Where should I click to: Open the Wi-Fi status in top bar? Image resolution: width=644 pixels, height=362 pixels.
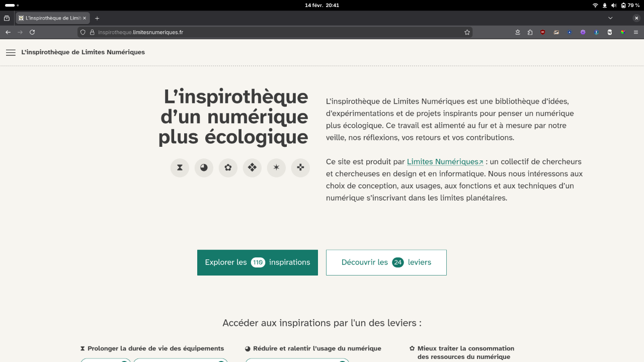tap(595, 5)
